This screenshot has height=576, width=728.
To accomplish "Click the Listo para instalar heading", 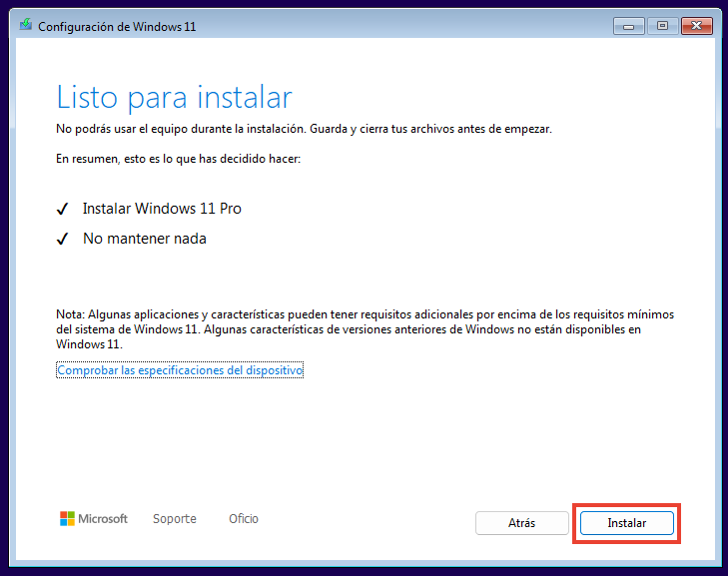I will (x=174, y=97).
